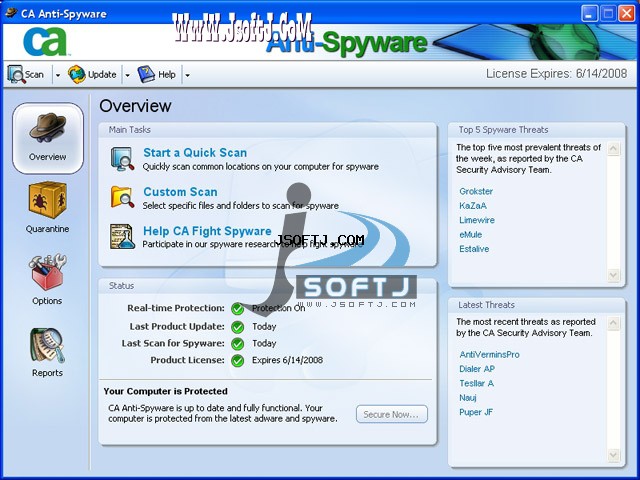
Task: Open the eMule threat link
Action: (471, 235)
